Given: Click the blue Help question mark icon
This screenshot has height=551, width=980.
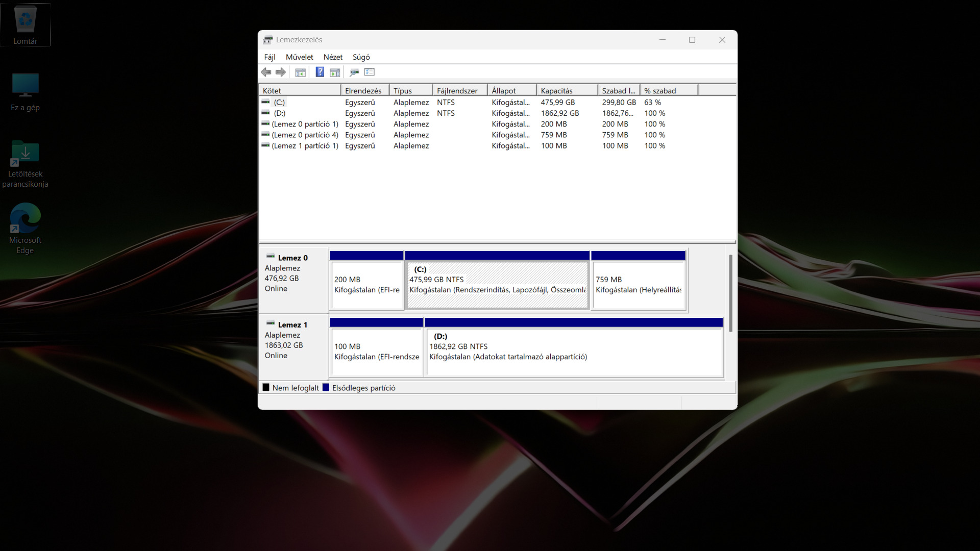Looking at the screenshot, I should pos(320,72).
